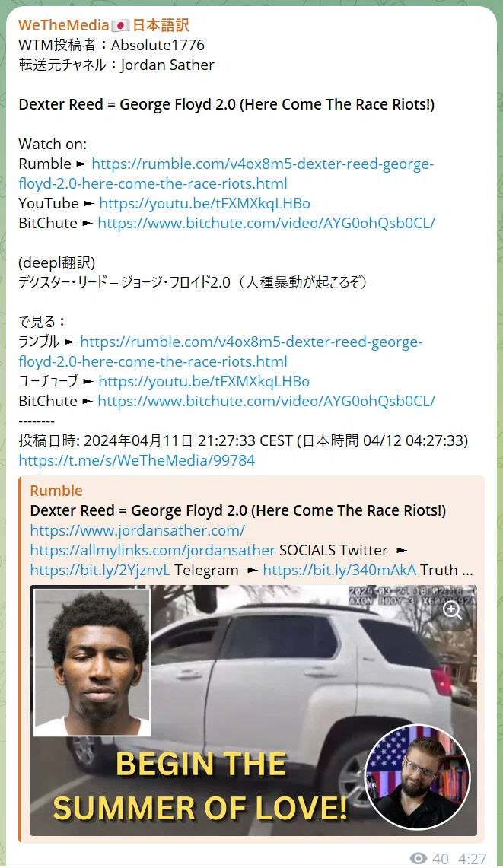Click the WTM投稿者:Absolute1776 line

click(111, 45)
